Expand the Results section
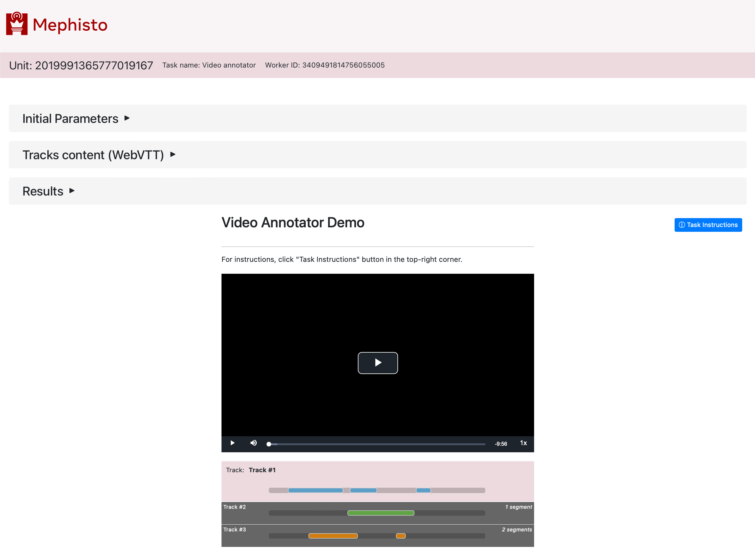The width and height of the screenshot is (755, 560). (377, 191)
